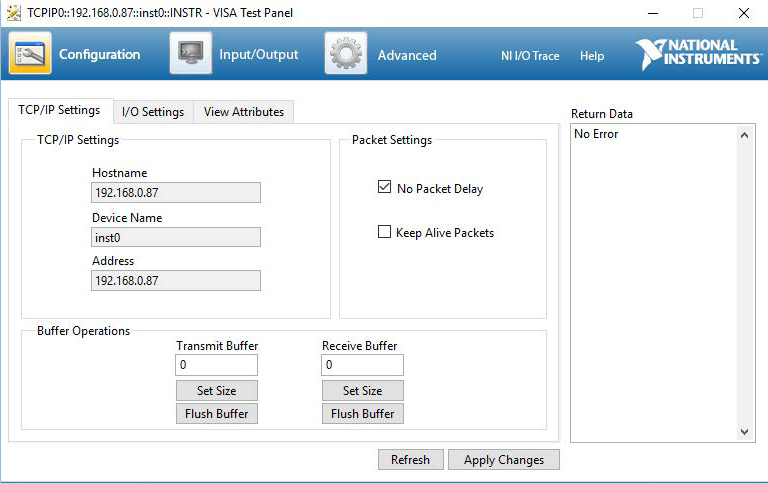768x483 pixels.
Task: Click the VISA Test Panel title bar icon
Action: pyautogui.click(x=14, y=13)
